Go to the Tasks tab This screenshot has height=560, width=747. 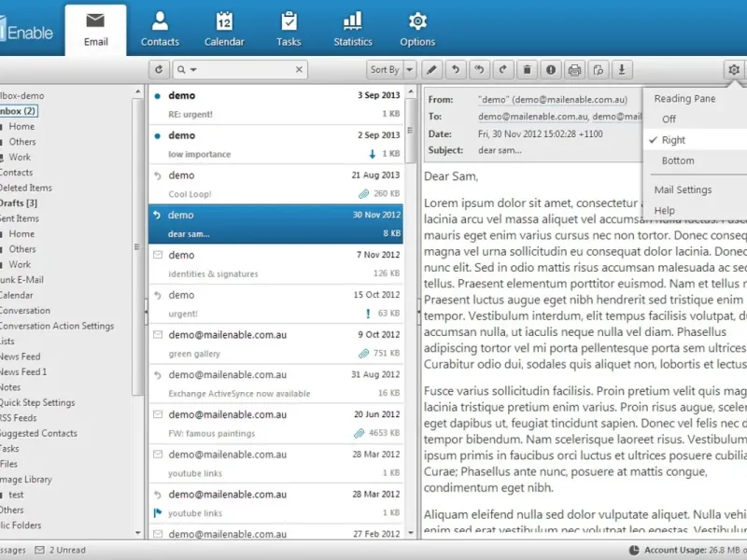(289, 31)
